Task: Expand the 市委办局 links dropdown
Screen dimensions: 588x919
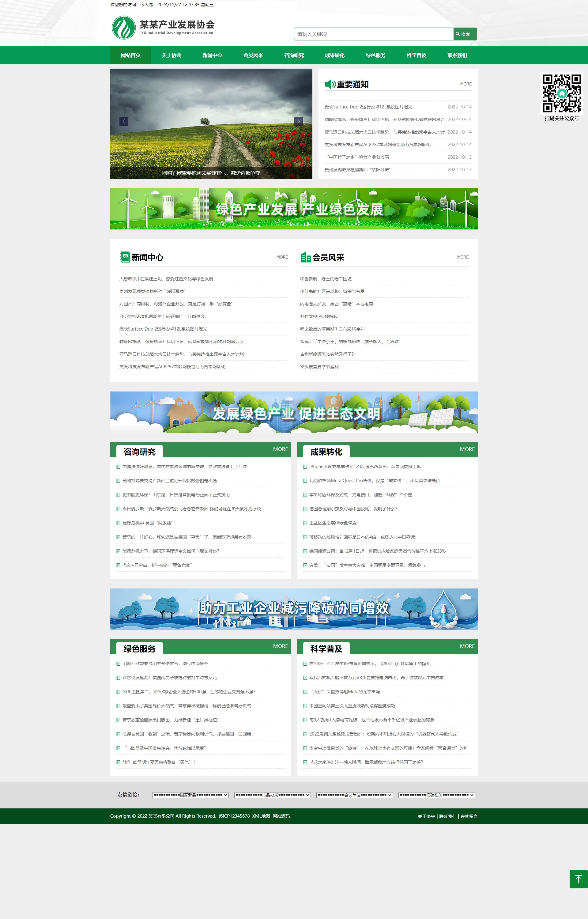Action: 272,795
